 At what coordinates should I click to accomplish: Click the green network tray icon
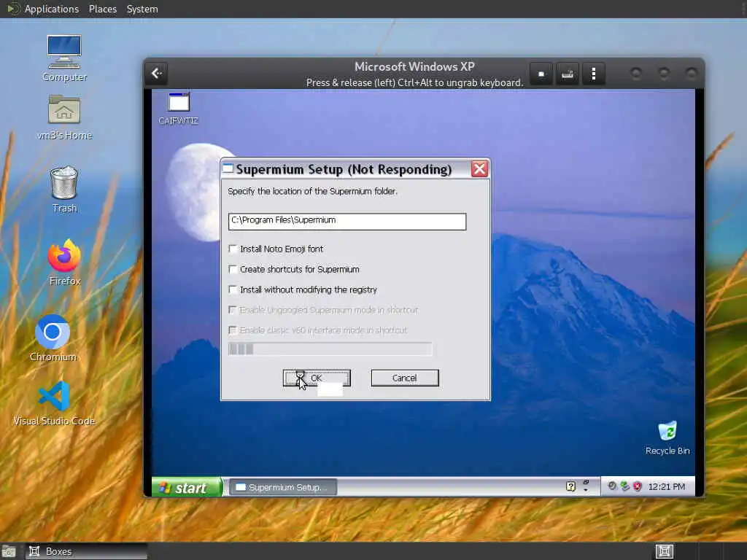625,486
